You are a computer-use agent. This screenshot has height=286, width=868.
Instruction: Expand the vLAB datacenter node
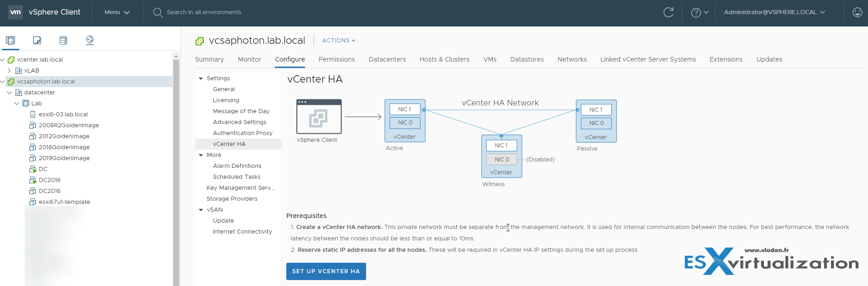(x=9, y=71)
